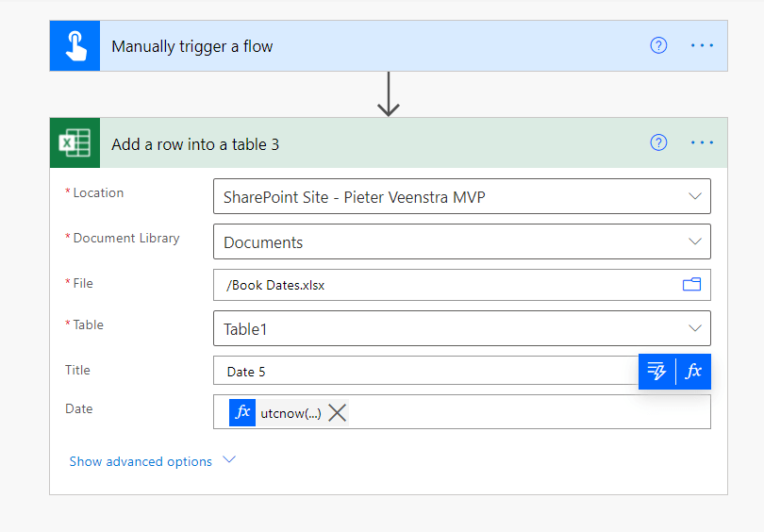Open the trigger step's ellipsis menu

pyautogui.click(x=702, y=46)
